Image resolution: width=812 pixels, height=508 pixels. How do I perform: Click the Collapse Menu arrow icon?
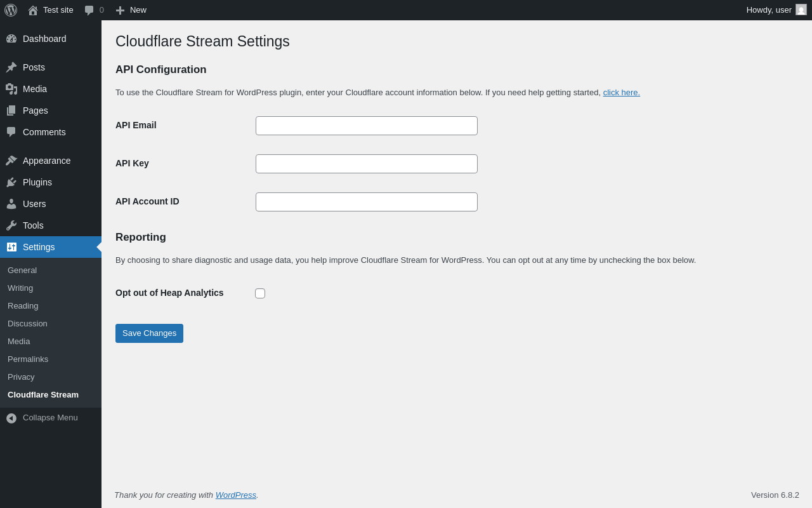pos(11,418)
